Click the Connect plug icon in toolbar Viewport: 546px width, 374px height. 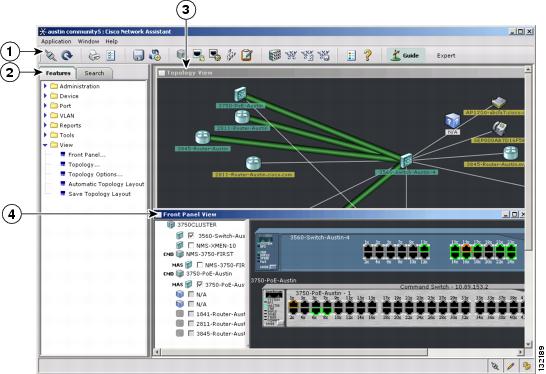click(x=50, y=55)
